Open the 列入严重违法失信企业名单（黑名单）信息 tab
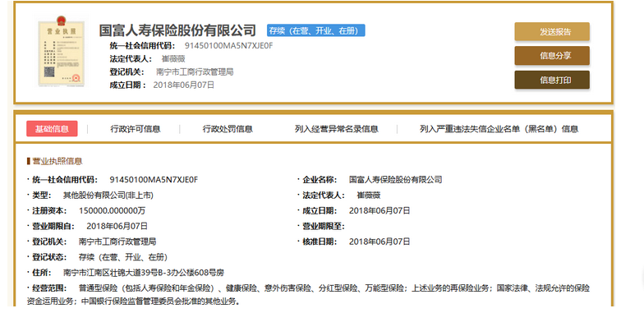644x313 pixels. (x=499, y=129)
